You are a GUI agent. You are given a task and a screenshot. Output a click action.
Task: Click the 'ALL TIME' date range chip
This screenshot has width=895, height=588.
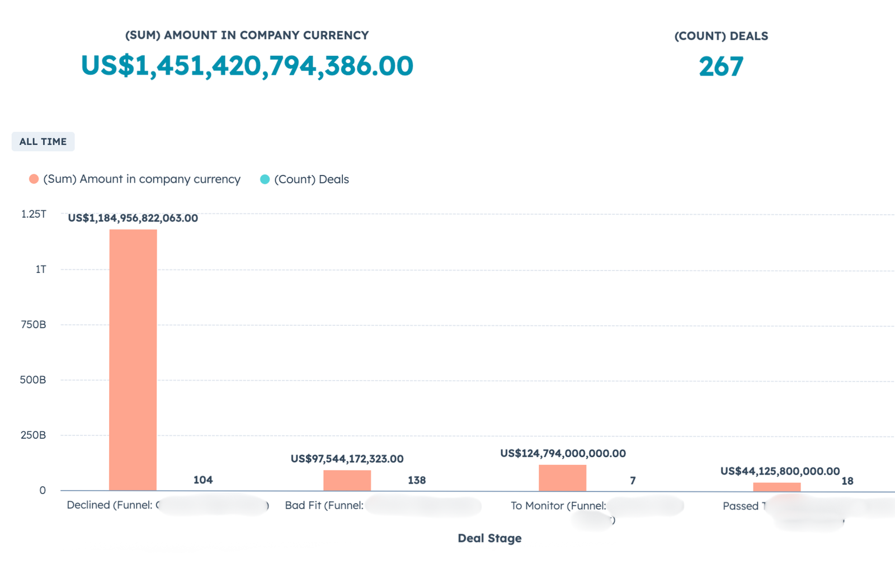(x=43, y=141)
